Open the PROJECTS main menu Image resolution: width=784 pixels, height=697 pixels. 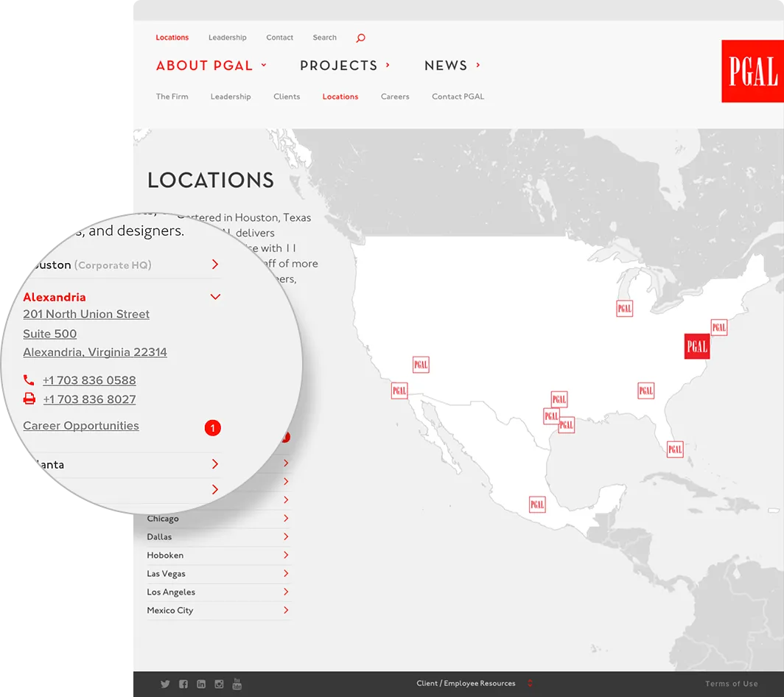pos(345,66)
